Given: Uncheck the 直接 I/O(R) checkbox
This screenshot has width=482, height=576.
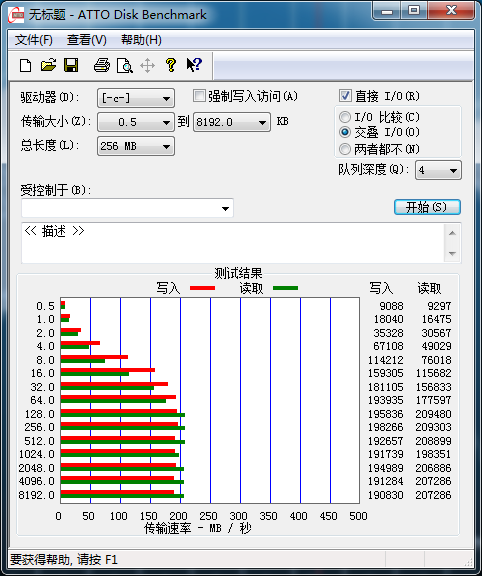Looking at the screenshot, I should point(345,96).
